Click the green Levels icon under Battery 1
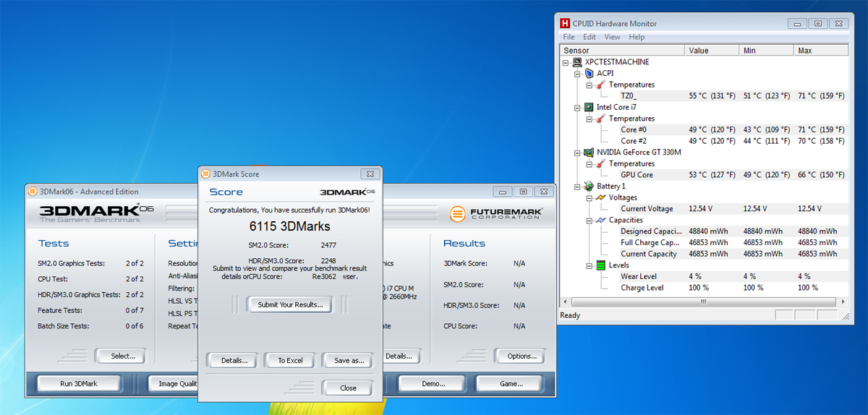This screenshot has width=868, height=415. tap(601, 265)
